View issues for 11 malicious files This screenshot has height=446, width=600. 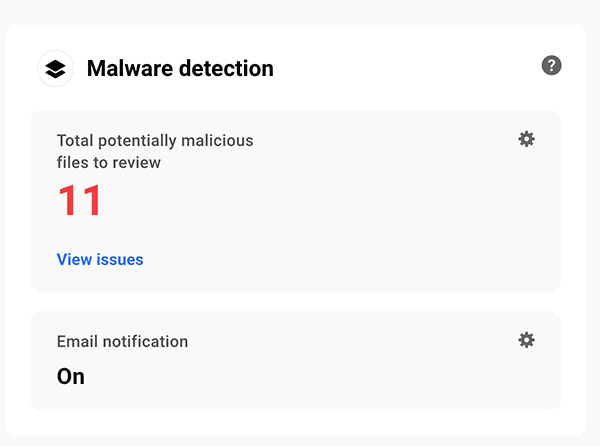100,260
